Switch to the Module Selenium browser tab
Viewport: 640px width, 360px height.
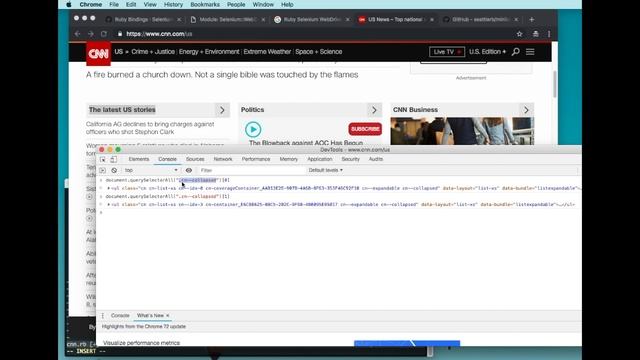pos(228,19)
